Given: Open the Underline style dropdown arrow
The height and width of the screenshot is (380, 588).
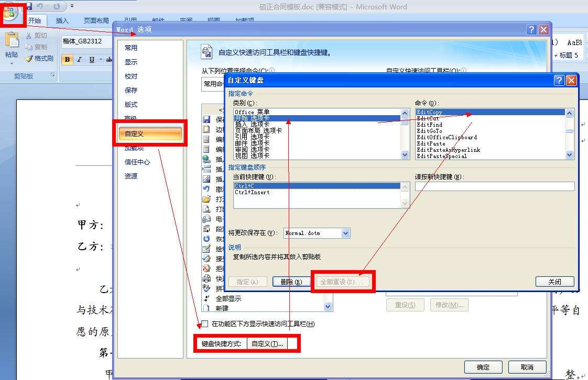Looking at the screenshot, I should (101, 59).
